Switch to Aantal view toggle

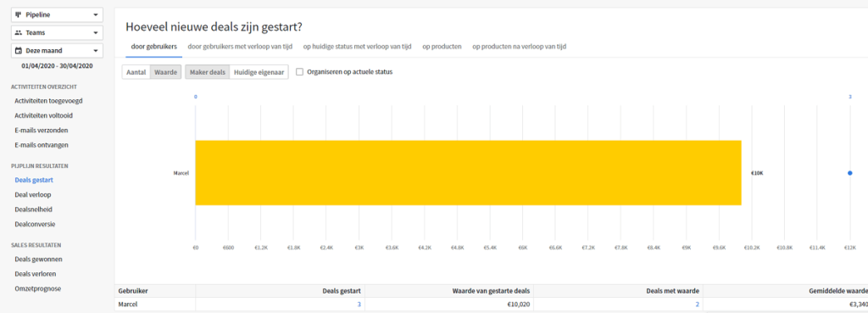136,72
